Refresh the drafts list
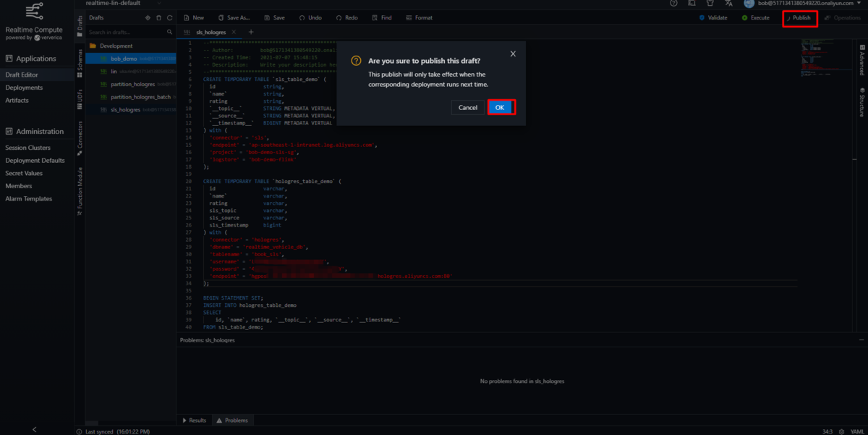This screenshot has width=868, height=435. [x=169, y=17]
